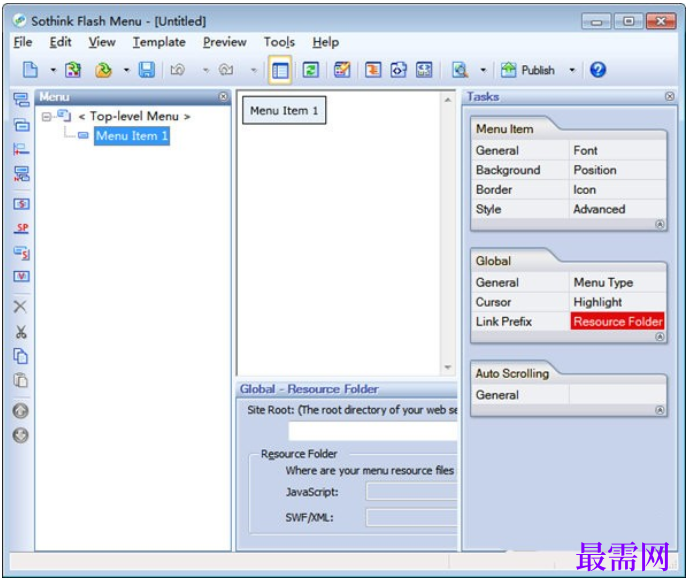
Task: Click the red V box sidebar icon
Action: pyautogui.click(x=21, y=276)
